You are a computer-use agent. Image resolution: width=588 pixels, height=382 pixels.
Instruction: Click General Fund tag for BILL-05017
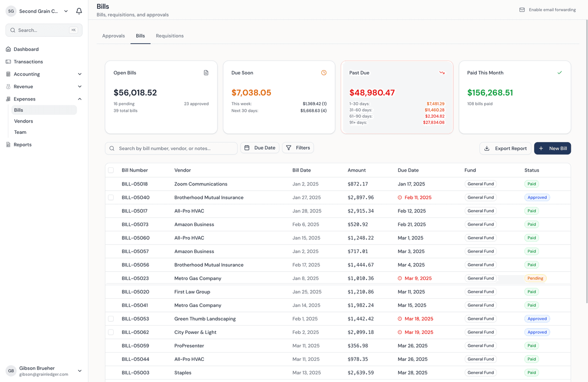[481, 211]
